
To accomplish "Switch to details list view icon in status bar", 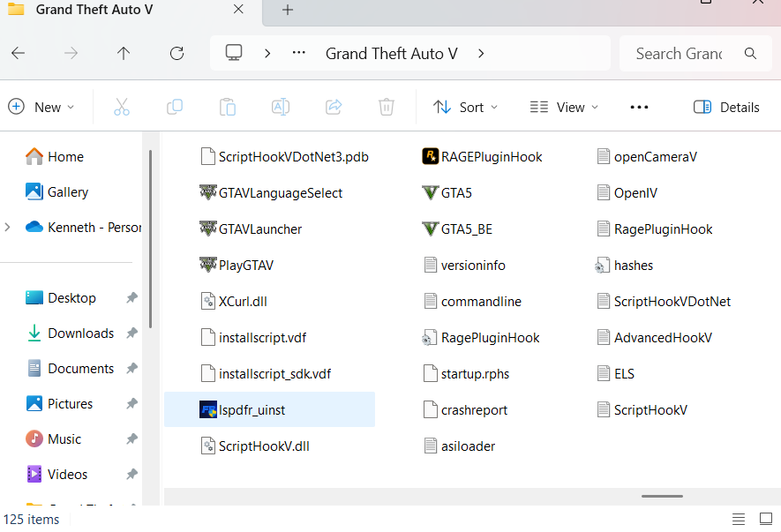I will tap(738, 519).
